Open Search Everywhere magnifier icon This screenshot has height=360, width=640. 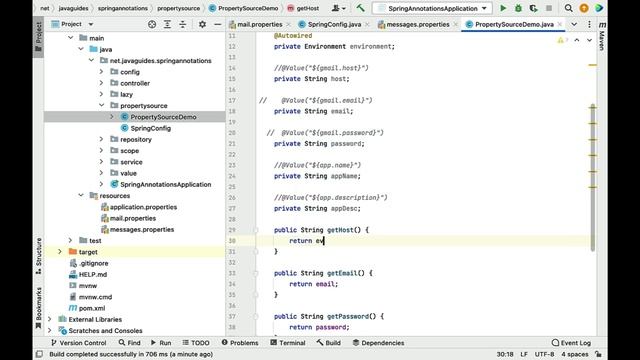pyautogui.click(x=568, y=8)
